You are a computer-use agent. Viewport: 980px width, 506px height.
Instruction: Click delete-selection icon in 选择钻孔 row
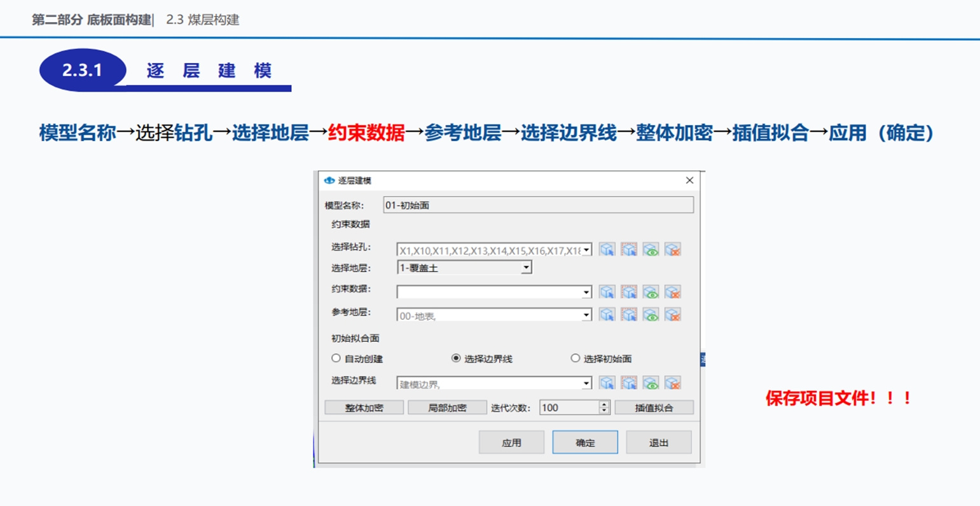(x=673, y=249)
